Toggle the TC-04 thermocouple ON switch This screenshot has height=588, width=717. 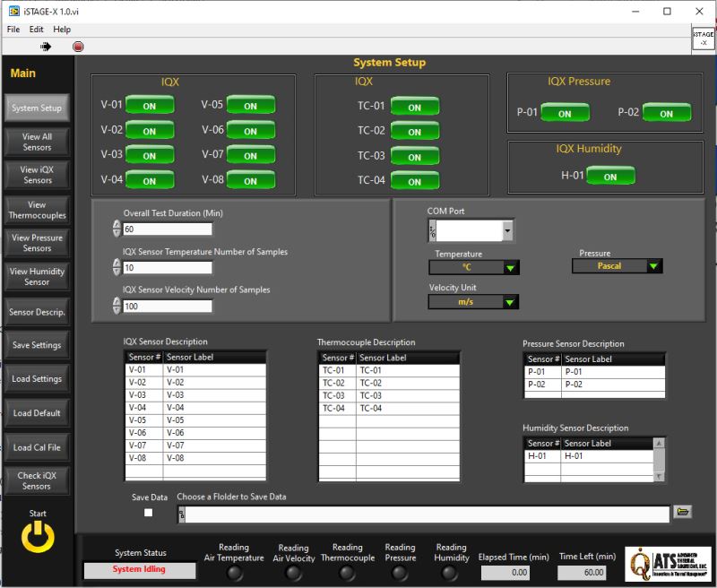415,181
